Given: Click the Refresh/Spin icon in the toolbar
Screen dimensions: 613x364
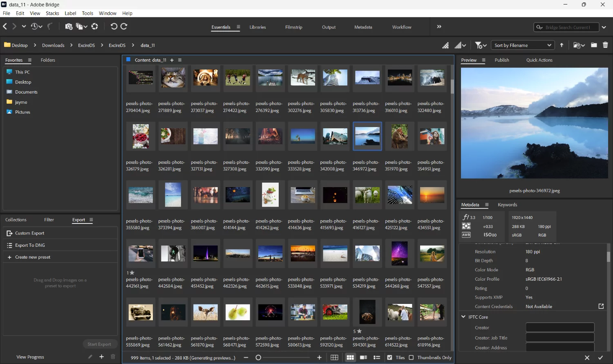Looking at the screenshot, I should (95, 26).
